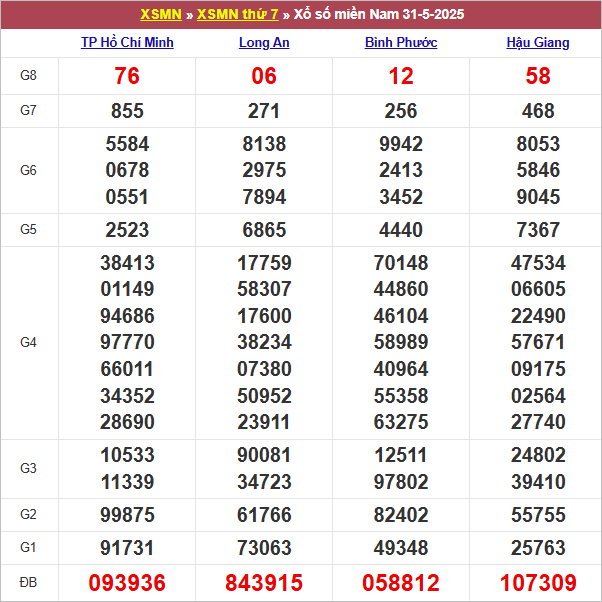Open Hậu Giang results link
The height and width of the screenshot is (602, 602).
538,42
